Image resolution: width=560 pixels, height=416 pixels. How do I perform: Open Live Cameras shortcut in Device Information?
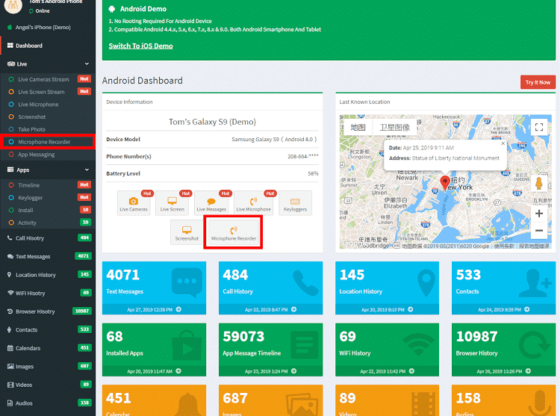[134, 203]
